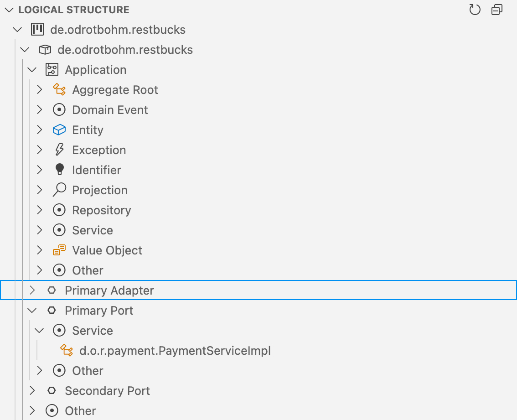Click the Identifier light bulb icon

pyautogui.click(x=59, y=170)
